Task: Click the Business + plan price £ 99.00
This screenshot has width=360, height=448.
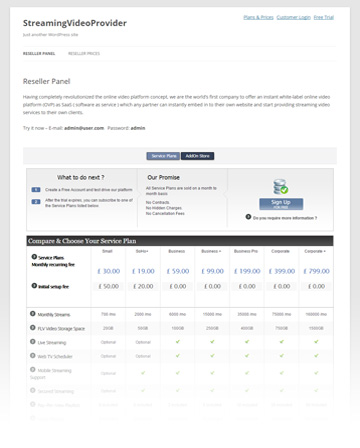Action: coord(213,271)
